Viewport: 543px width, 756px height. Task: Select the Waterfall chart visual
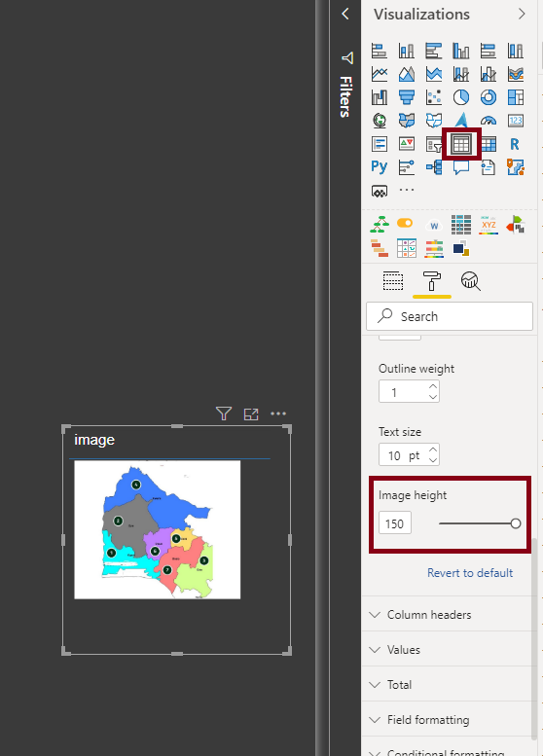[x=380, y=97]
